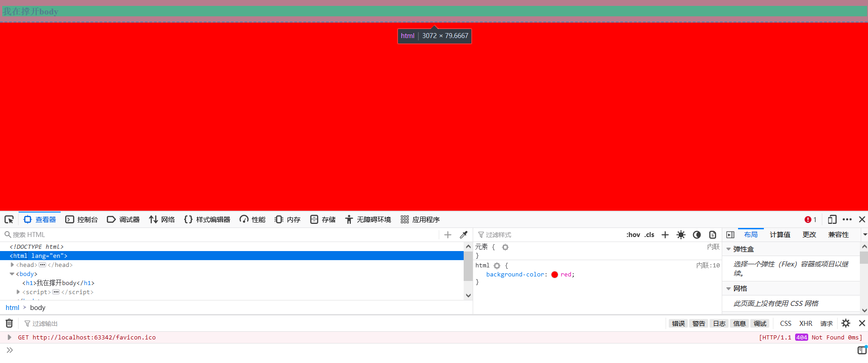Image resolution: width=868 pixels, height=363 pixels.
Task: Open the 应用程序 tab
Action: 420,220
